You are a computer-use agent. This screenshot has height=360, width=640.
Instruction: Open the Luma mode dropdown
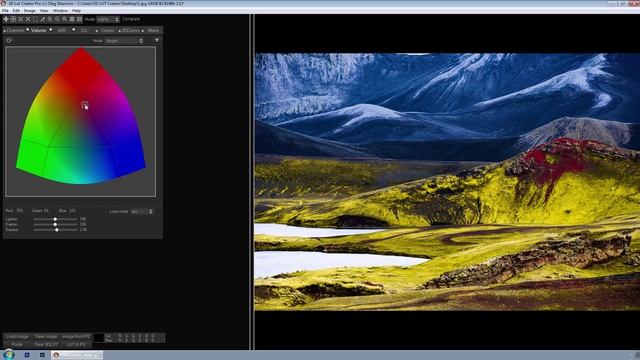pos(142,211)
